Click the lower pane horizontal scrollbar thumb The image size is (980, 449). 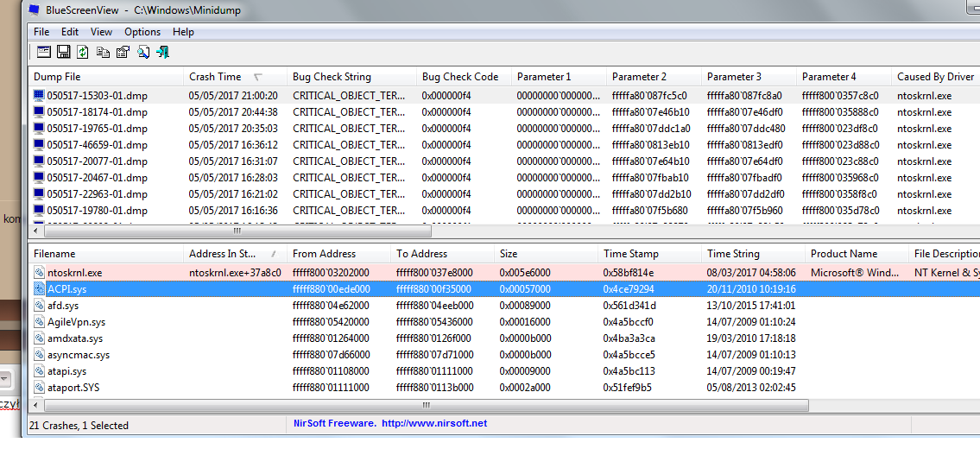point(423,405)
